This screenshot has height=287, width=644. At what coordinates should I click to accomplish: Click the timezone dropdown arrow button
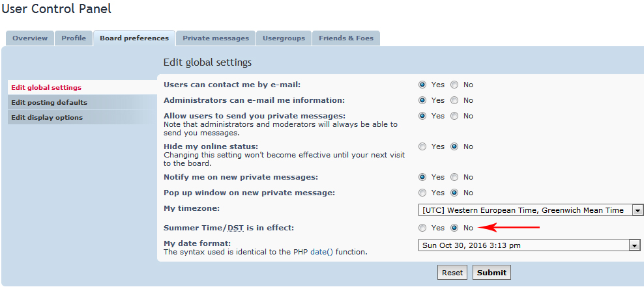[x=637, y=210]
